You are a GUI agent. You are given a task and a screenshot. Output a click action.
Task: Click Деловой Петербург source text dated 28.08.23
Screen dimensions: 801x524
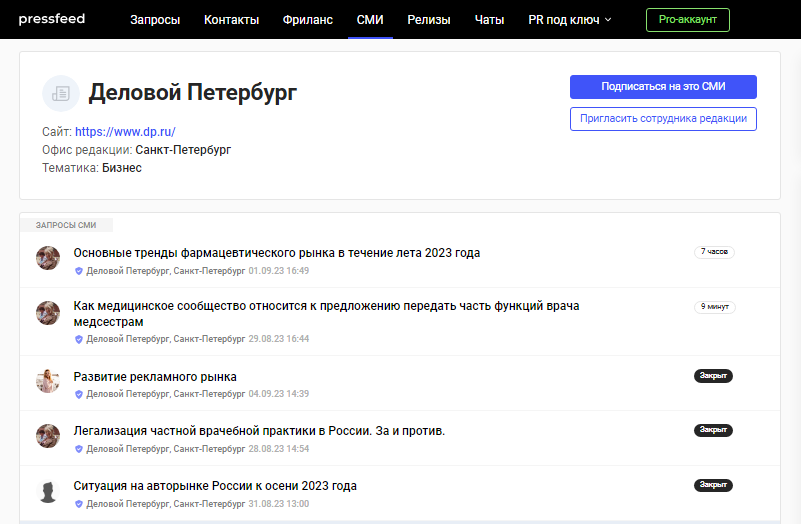click(166, 449)
